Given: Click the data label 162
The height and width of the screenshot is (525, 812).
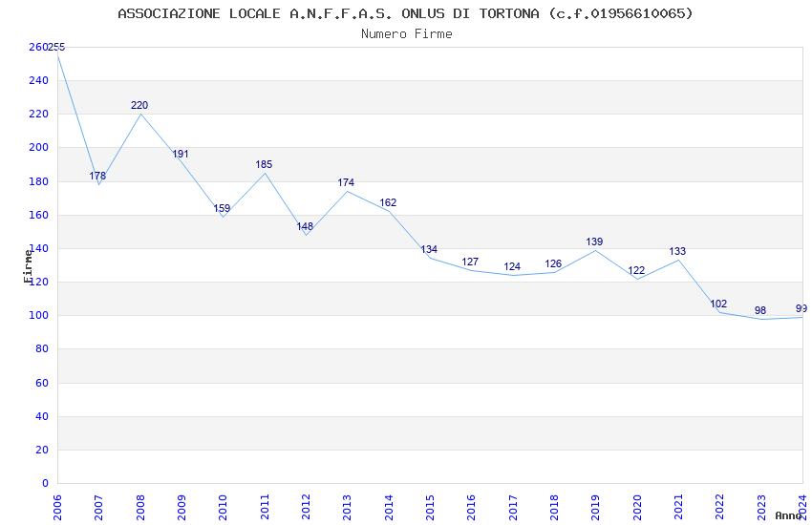Looking at the screenshot, I should click(x=388, y=202).
